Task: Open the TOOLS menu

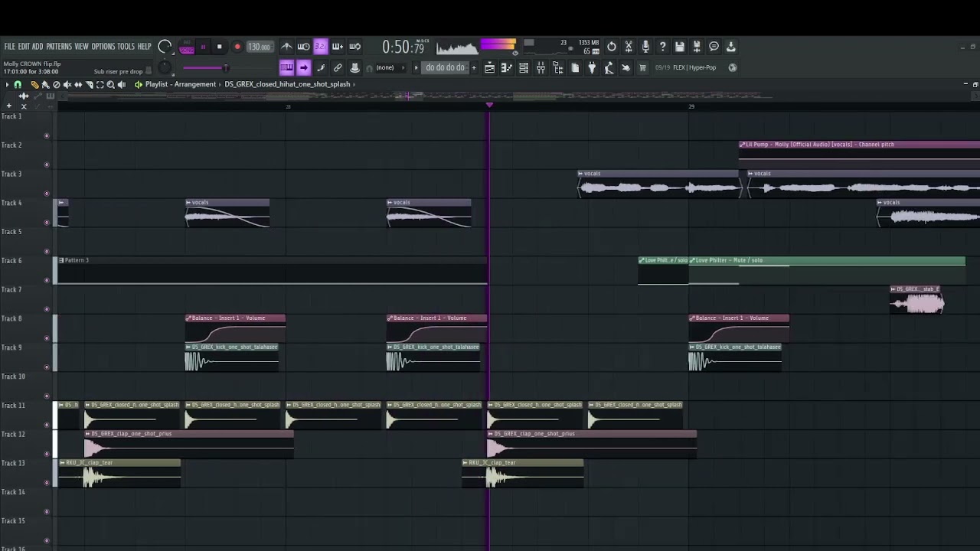Action: point(126,47)
